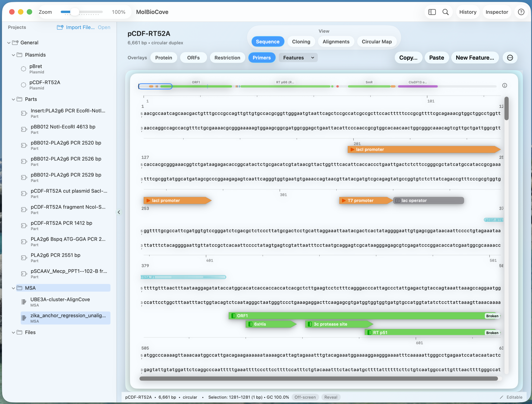
Task: Adjust the Zoom slider
Action: point(75,12)
